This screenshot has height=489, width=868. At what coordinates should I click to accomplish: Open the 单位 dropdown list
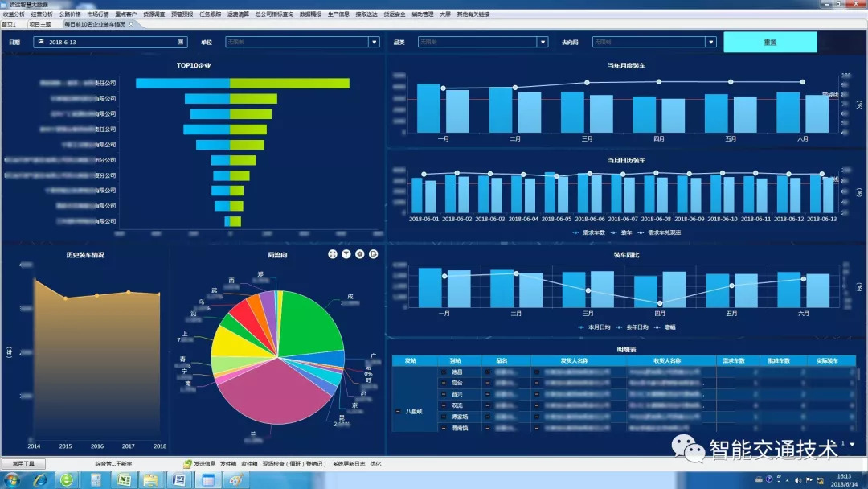[375, 42]
